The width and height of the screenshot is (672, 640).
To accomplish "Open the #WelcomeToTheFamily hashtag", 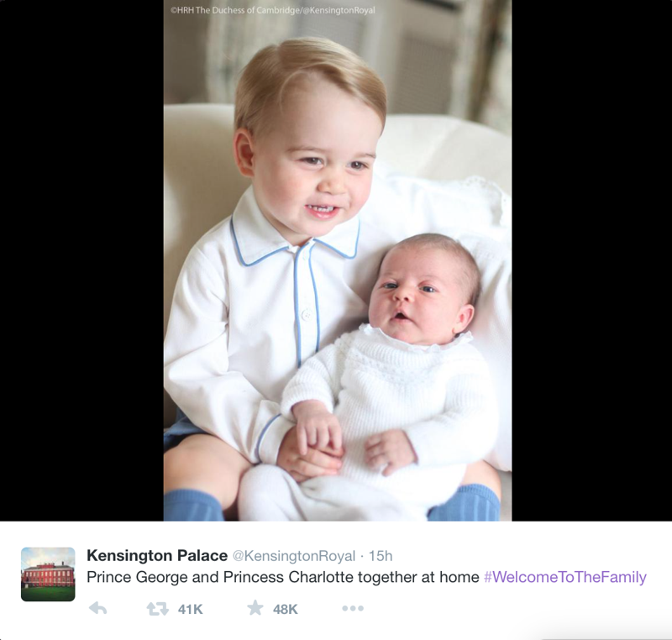I will point(564,578).
